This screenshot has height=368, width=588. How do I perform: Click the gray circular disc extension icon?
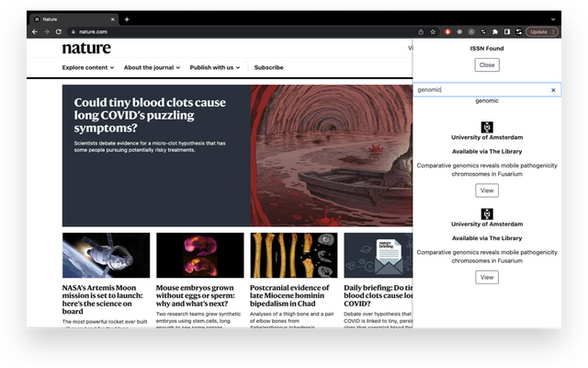pos(471,32)
